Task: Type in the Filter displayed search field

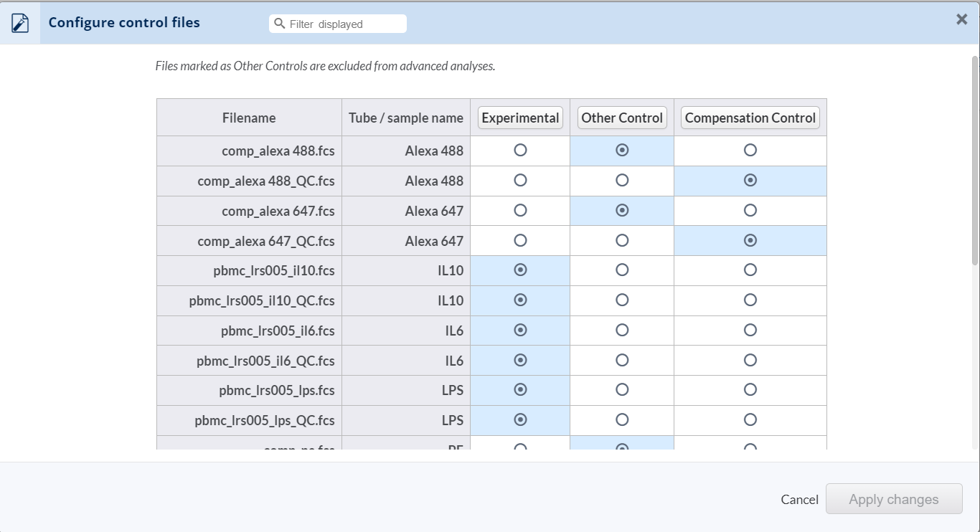Action: [344, 24]
